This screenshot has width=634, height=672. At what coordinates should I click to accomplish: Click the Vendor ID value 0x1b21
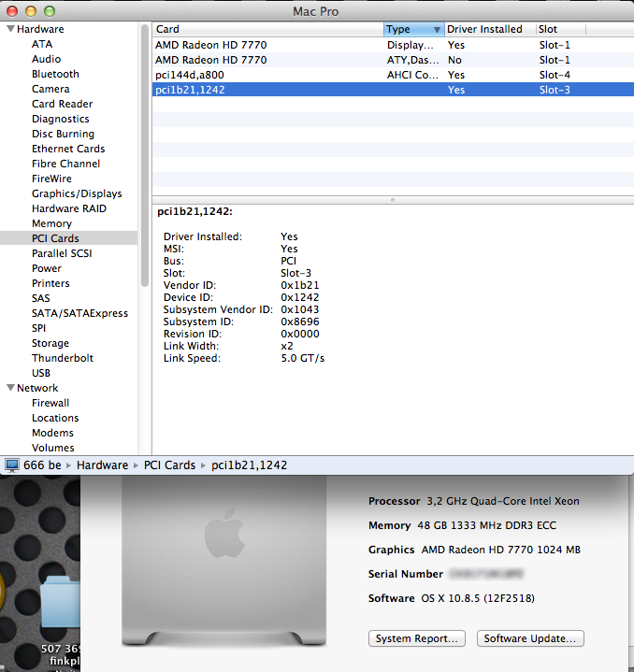click(300, 285)
